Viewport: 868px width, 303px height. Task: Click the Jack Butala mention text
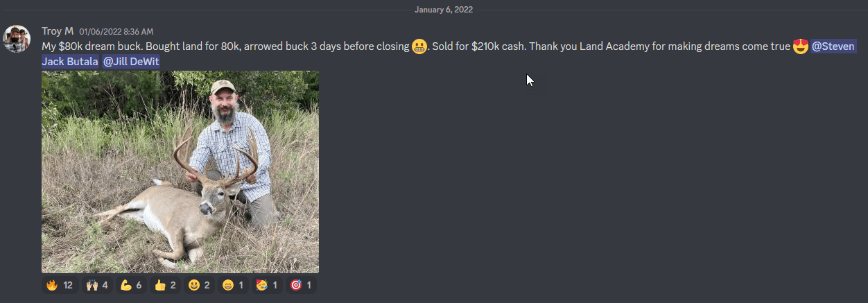[x=70, y=61]
